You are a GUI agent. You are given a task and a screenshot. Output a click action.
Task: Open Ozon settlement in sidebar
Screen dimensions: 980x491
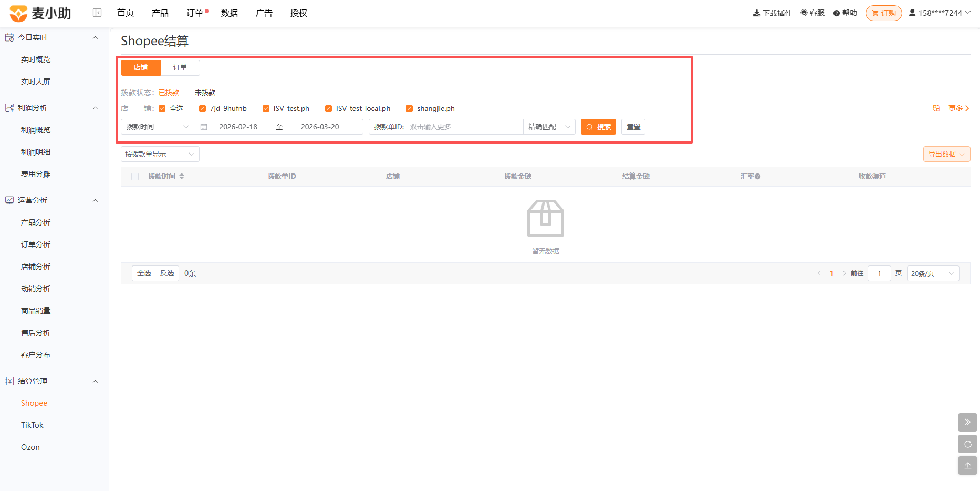coord(30,447)
